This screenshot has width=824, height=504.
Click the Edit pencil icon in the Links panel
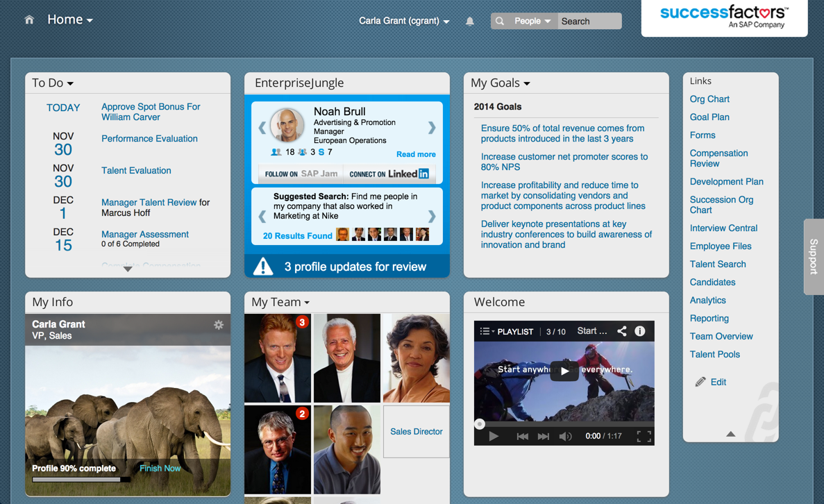[701, 382]
